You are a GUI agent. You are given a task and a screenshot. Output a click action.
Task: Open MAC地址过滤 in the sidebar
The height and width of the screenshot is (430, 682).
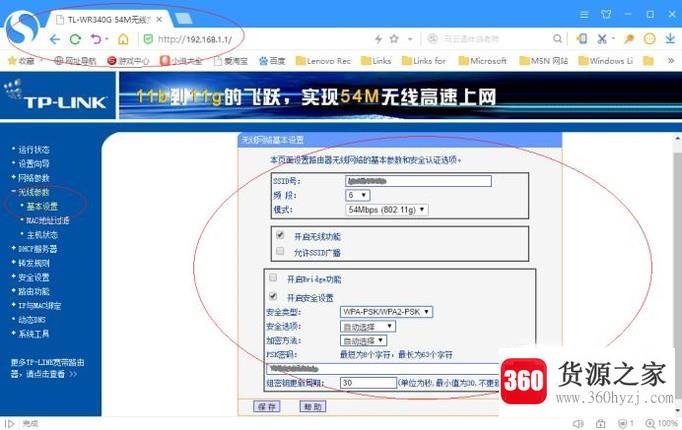(x=47, y=220)
